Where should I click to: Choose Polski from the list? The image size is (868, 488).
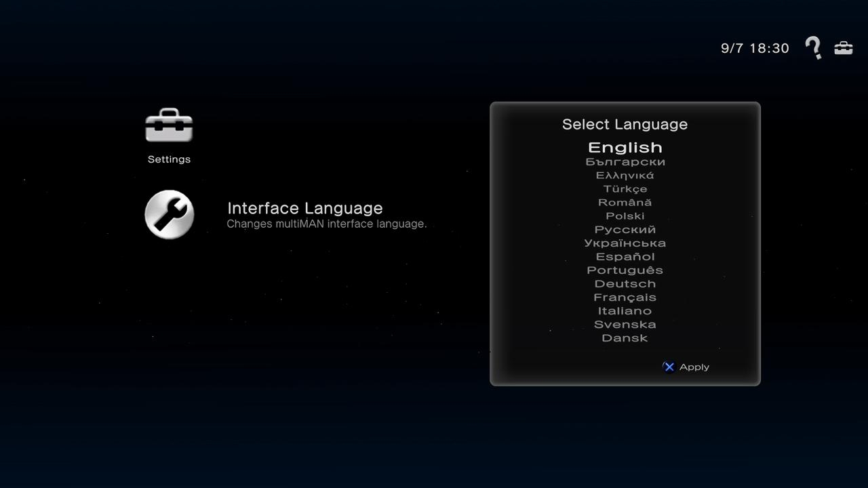coord(625,216)
